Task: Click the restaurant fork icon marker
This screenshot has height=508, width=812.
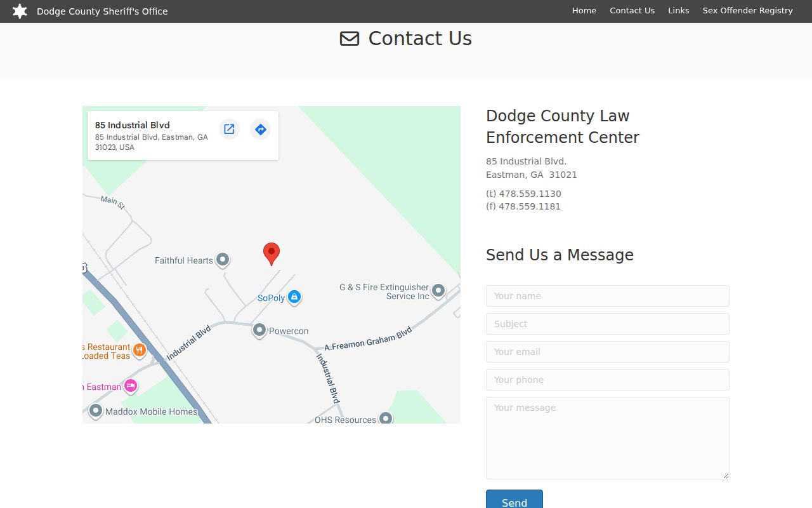Action: [140, 350]
